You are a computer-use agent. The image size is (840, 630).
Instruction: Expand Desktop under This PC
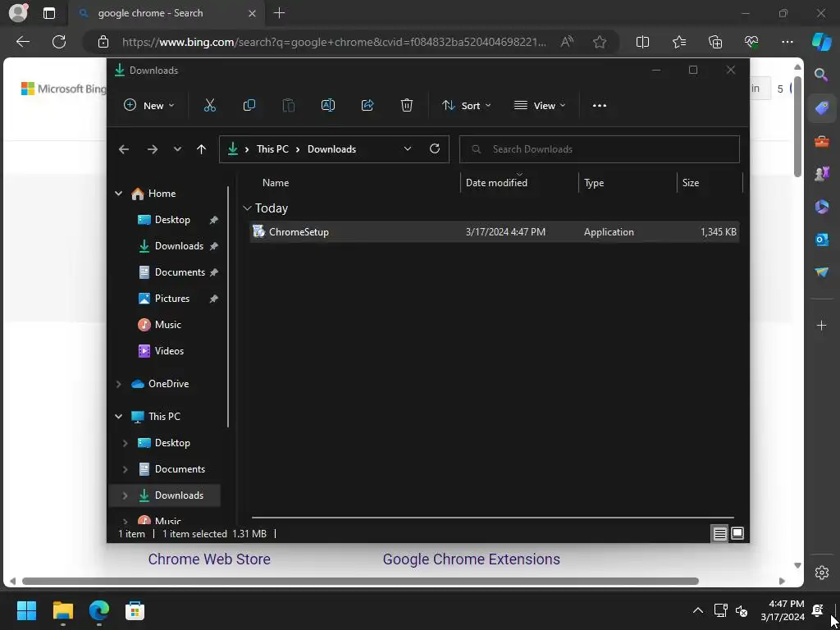(x=125, y=443)
